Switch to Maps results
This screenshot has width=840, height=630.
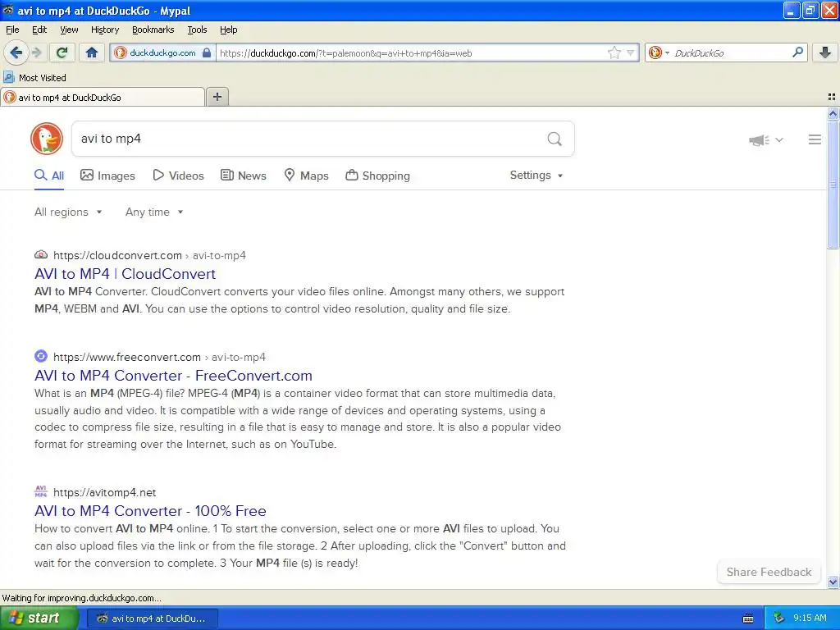pos(306,176)
